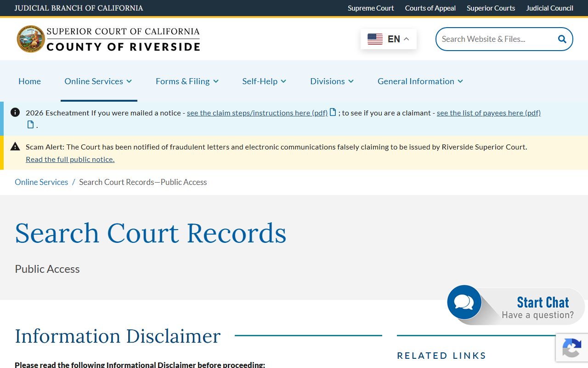Open claim steps/instructions PDF link
The image size is (588, 368).
coord(257,113)
